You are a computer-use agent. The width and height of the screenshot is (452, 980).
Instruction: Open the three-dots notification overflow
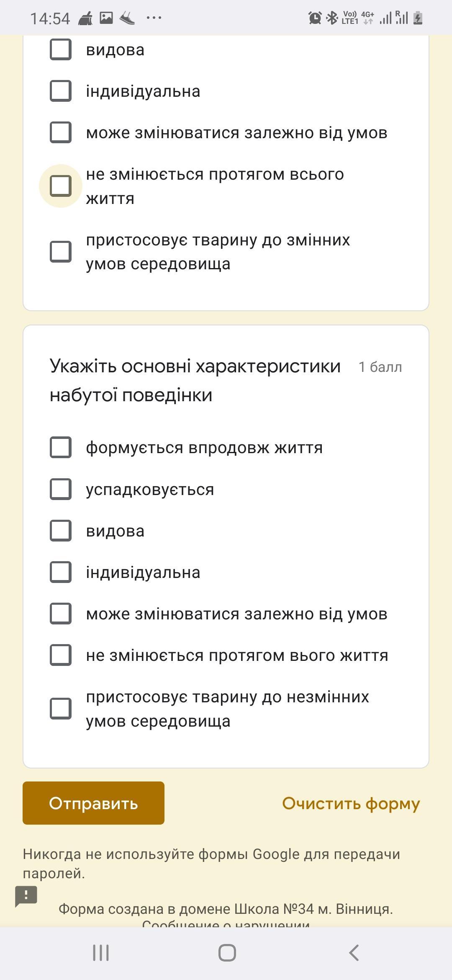154,18
